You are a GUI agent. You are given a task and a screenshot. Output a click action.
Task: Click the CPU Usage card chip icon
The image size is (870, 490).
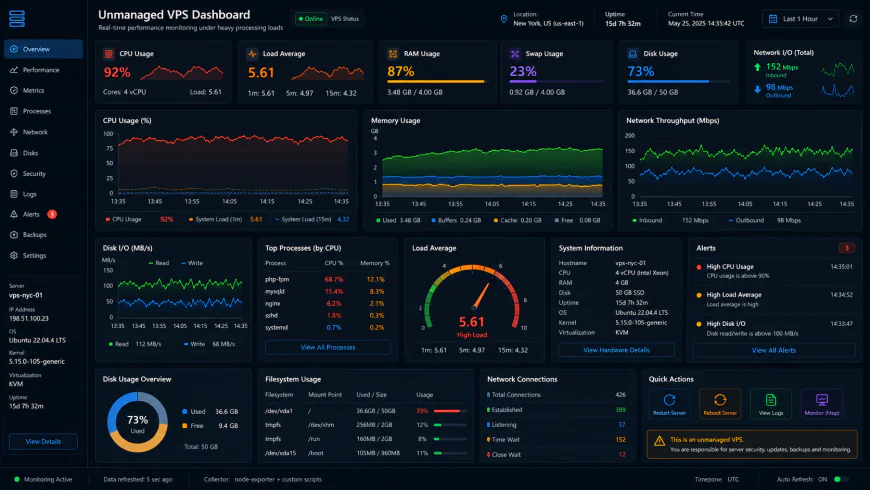click(109, 54)
